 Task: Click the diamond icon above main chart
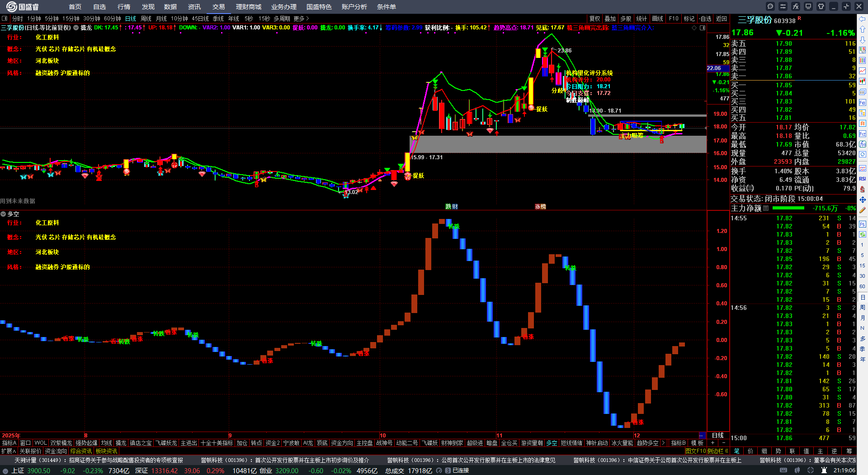click(694, 28)
